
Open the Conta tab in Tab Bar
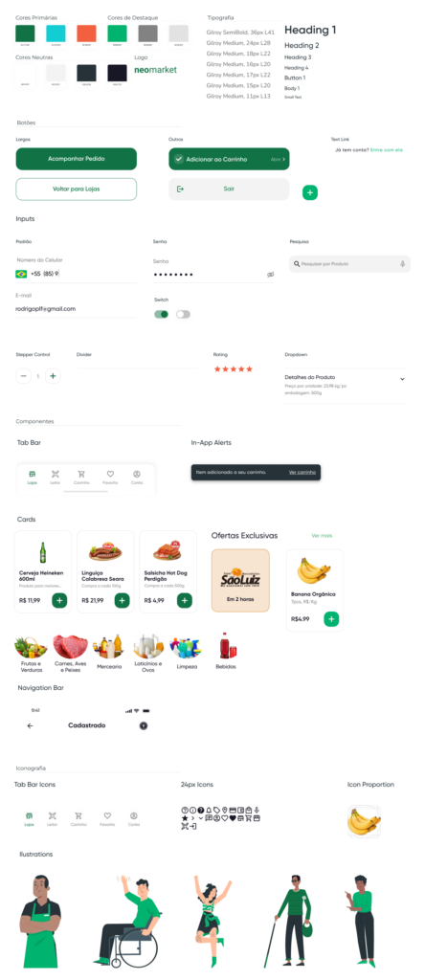(x=137, y=477)
